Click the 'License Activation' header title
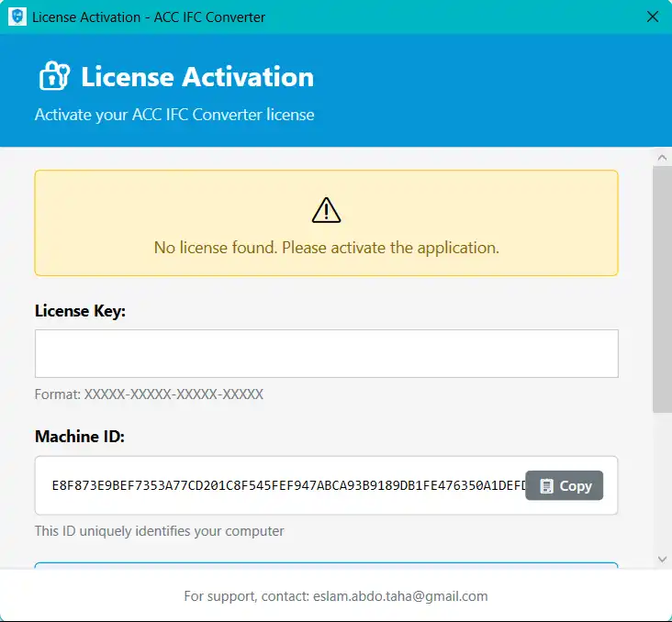 tap(197, 77)
